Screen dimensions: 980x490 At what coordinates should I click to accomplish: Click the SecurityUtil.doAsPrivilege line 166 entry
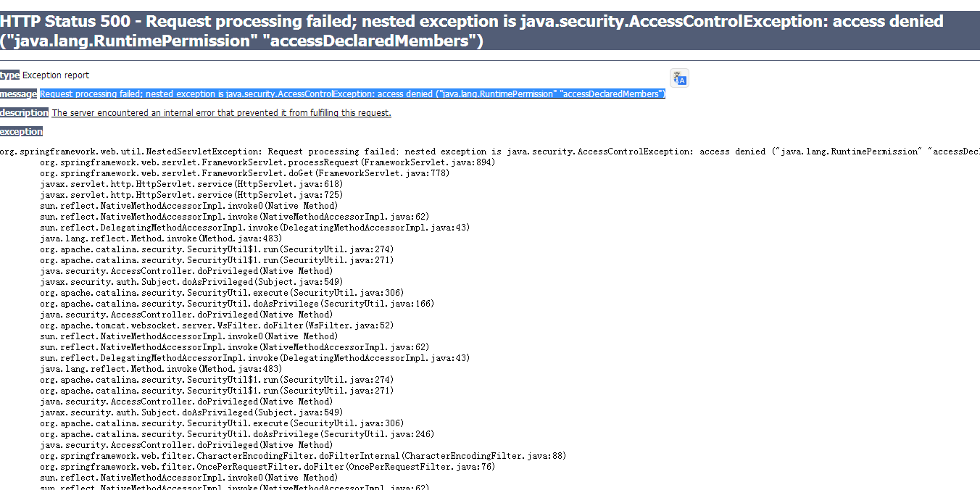[x=237, y=304]
